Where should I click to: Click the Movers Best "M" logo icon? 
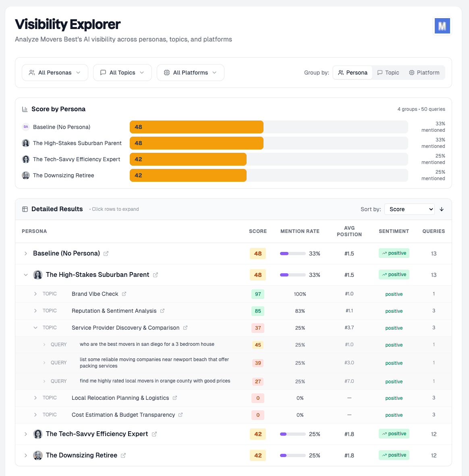pos(442,25)
